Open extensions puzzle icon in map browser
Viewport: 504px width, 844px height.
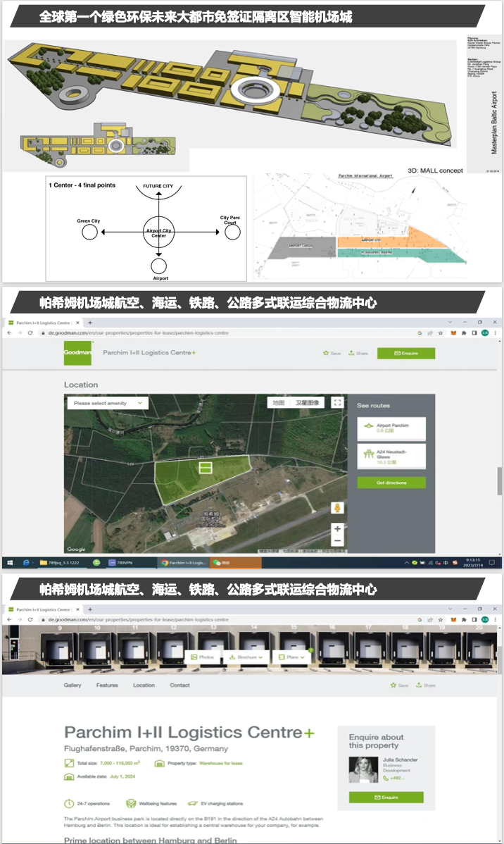[464, 333]
